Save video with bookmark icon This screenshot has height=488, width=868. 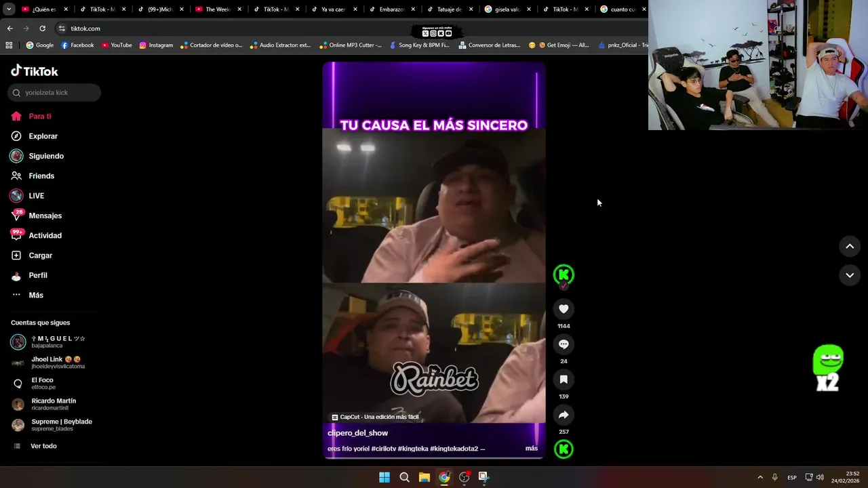(x=564, y=380)
